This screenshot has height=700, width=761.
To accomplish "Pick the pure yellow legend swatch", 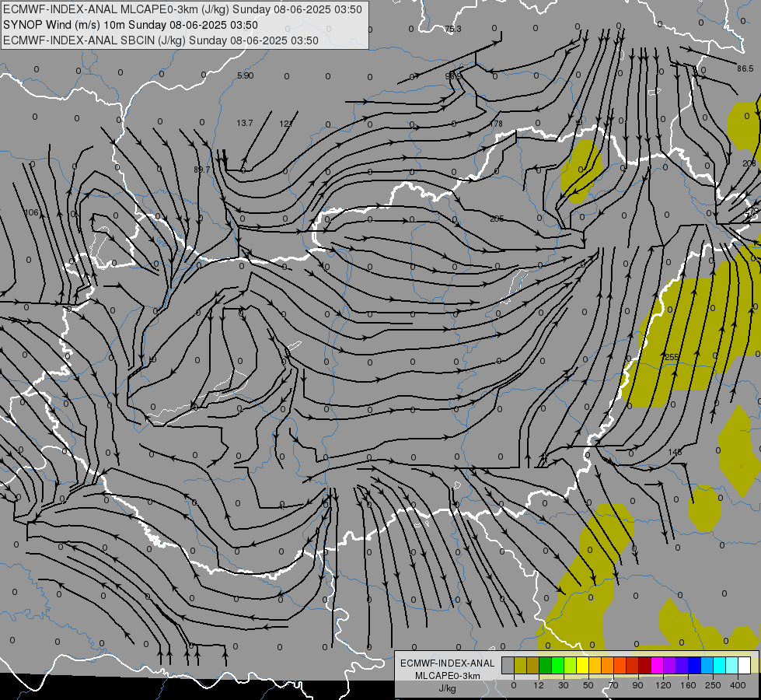I will click(582, 665).
